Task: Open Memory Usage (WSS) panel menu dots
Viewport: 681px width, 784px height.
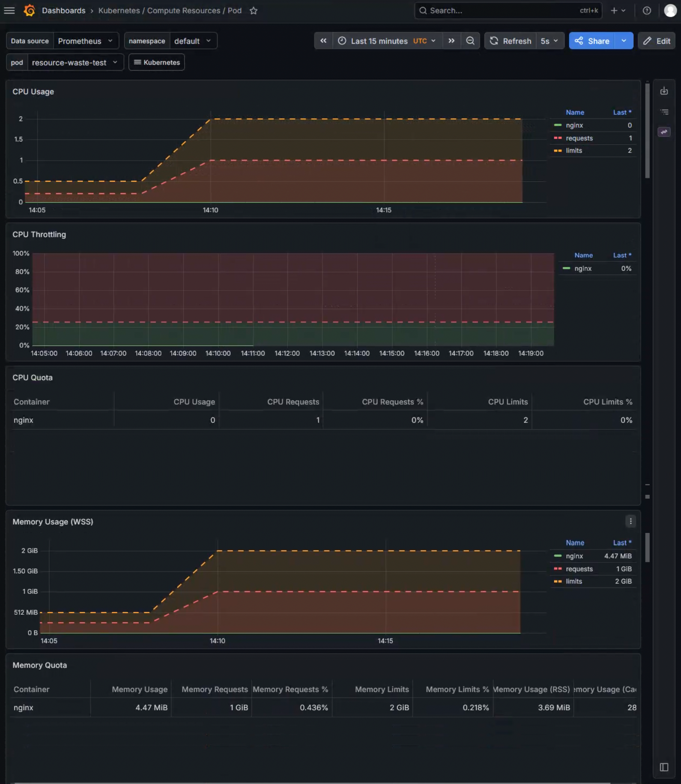Action: (630, 521)
